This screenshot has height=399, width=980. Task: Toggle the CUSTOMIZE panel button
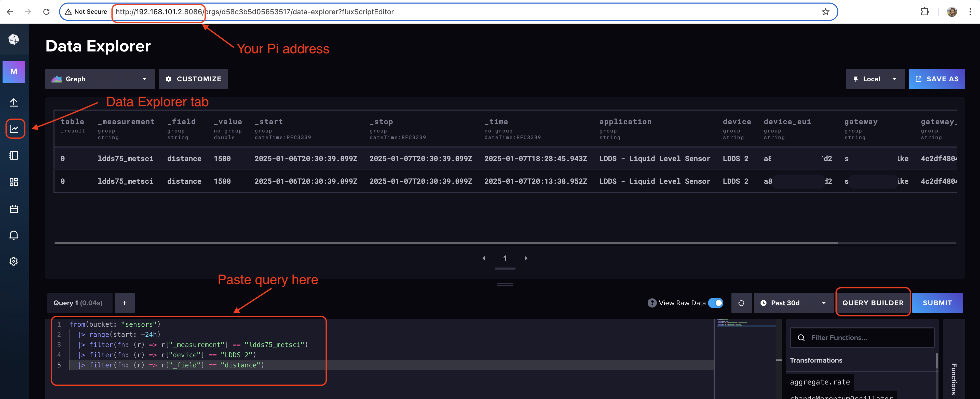coord(194,78)
